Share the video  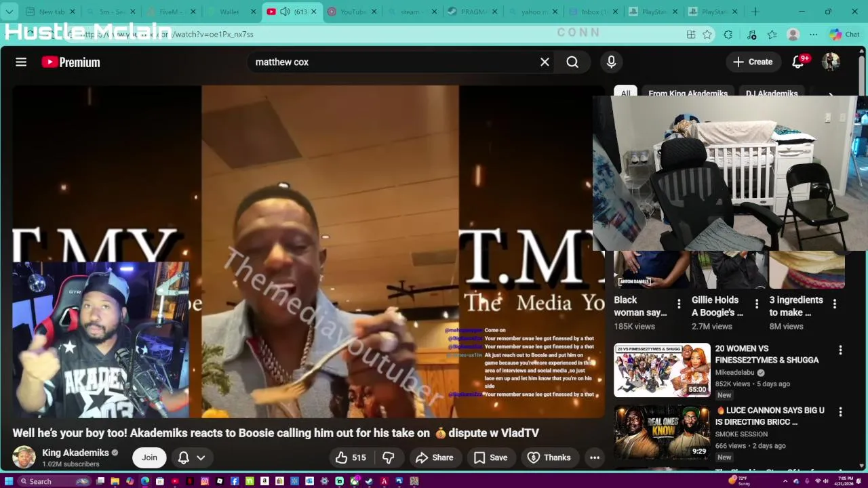(434, 457)
